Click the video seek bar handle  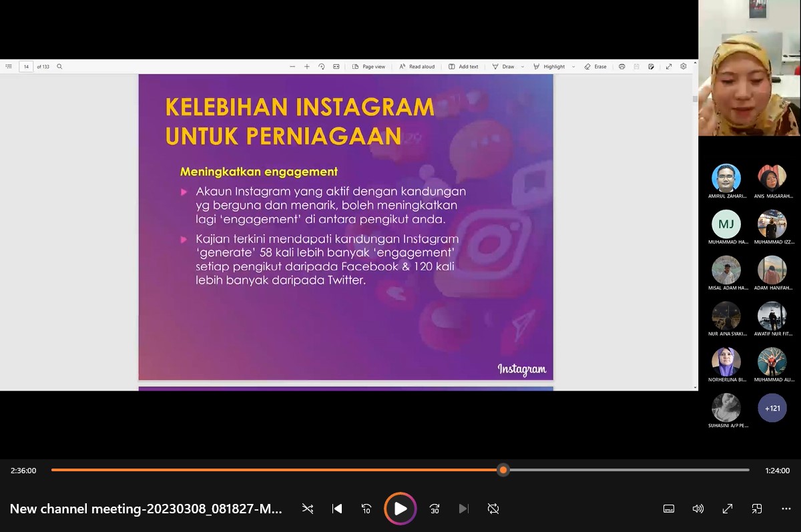pyautogui.click(x=503, y=470)
